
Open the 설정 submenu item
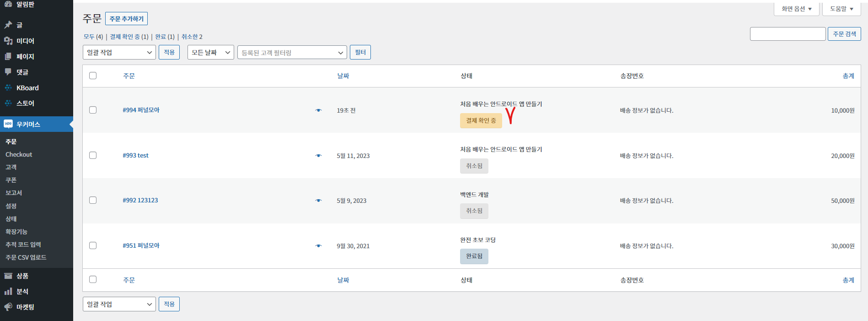[x=11, y=206]
